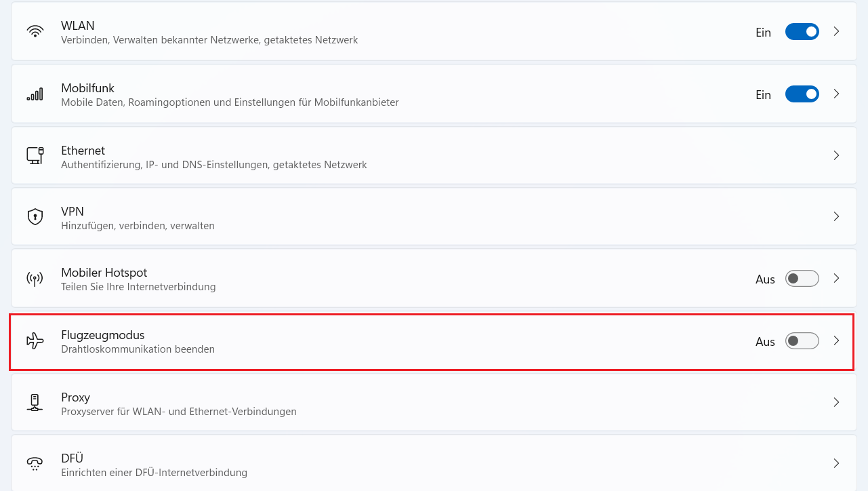Click the DFÜ telephone icon
This screenshot has width=868, height=491.
(x=35, y=463)
